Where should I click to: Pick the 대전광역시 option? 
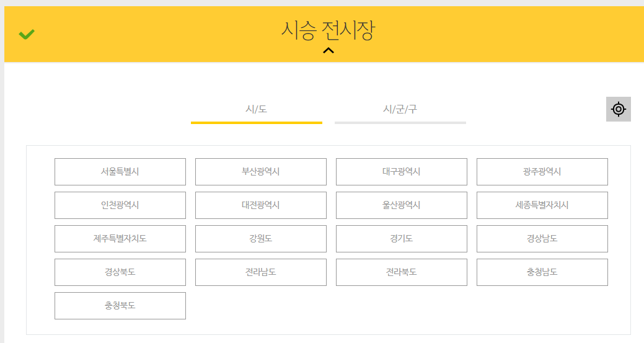tap(261, 205)
